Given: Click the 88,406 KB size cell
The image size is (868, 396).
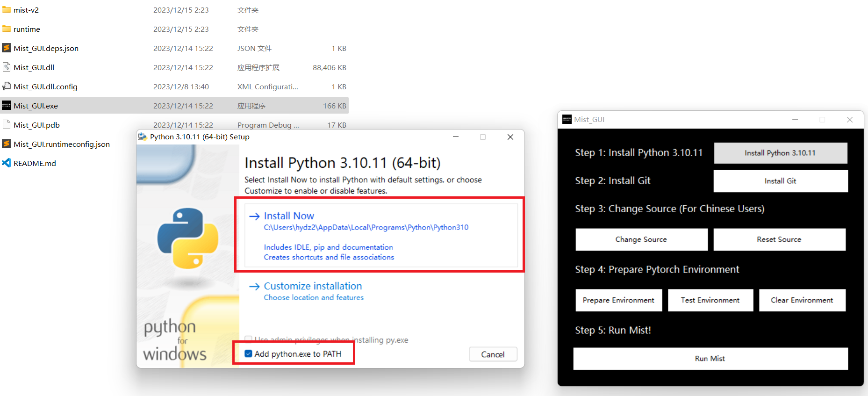Looking at the screenshot, I should [330, 67].
